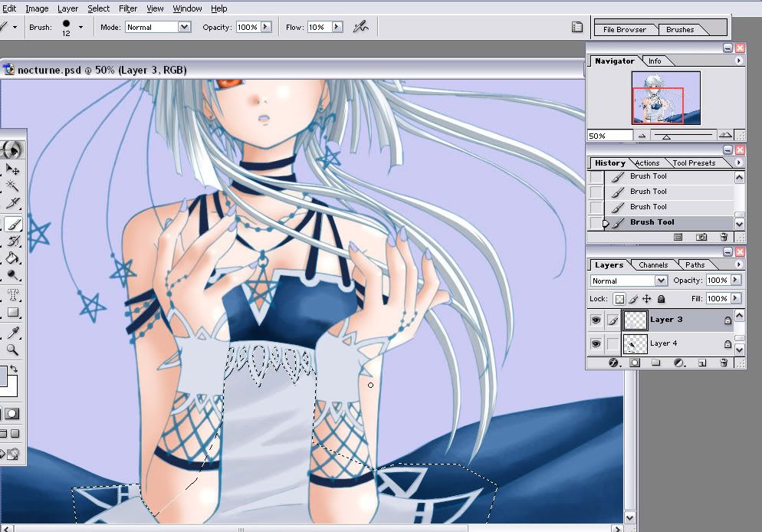
Task: Hide Layer 4 visibility eye
Action: click(596, 344)
